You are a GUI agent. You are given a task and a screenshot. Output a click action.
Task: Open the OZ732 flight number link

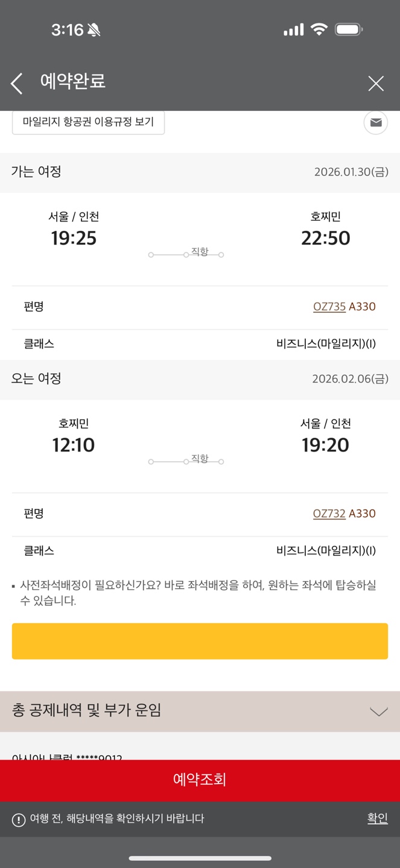pos(329,514)
